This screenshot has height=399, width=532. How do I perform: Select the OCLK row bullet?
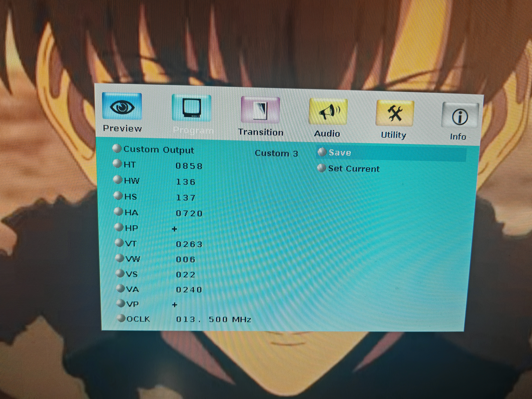pos(121,318)
